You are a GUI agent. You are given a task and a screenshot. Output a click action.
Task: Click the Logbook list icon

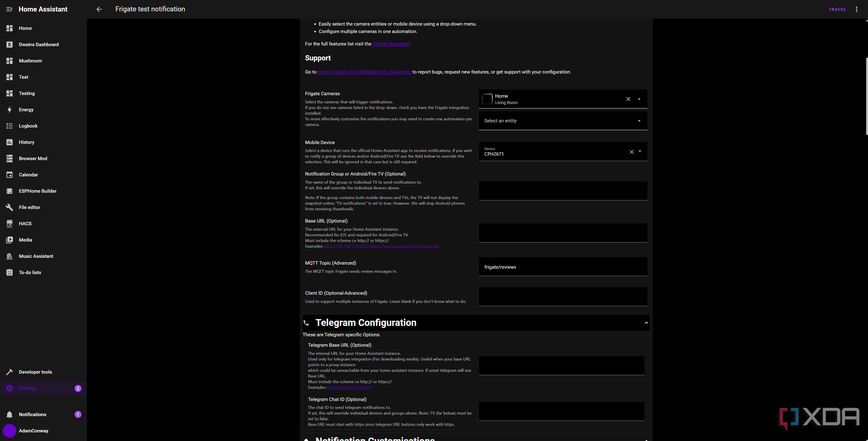point(10,126)
